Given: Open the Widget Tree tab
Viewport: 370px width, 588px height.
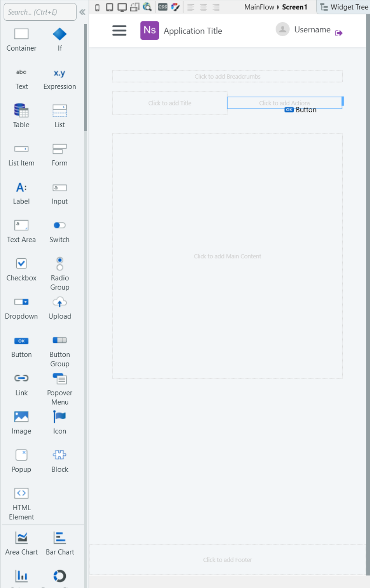Looking at the screenshot, I should pyautogui.click(x=344, y=7).
